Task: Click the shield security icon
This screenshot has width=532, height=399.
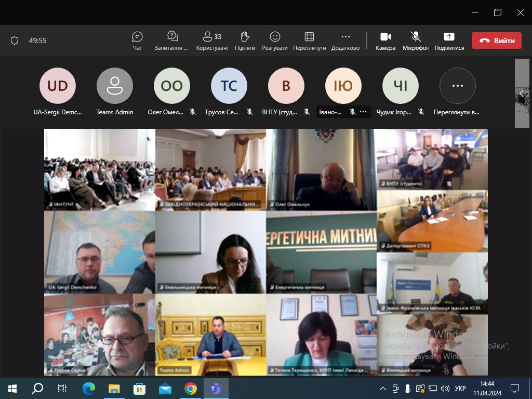Action: click(15, 41)
